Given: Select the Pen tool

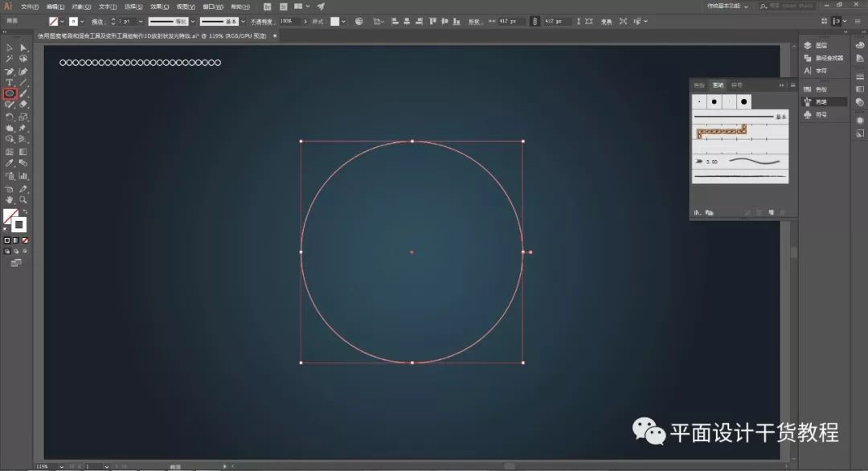Looking at the screenshot, I should [x=10, y=72].
